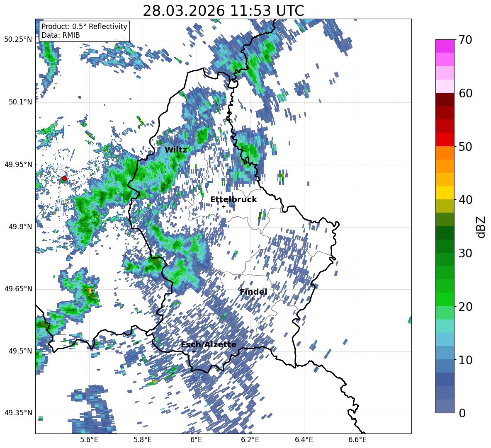Screen dimensions: 491x448
Task: Click the 49.5°N latitude label
Action: [20, 351]
